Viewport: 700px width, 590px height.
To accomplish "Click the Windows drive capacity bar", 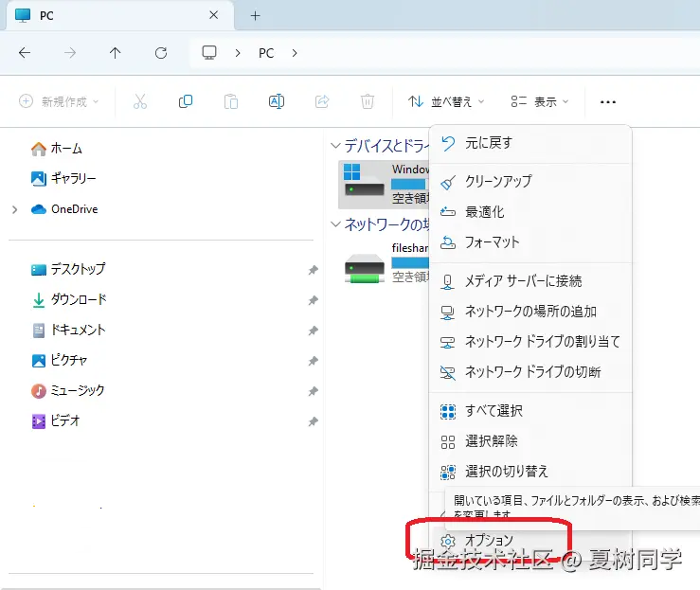I will pos(410,184).
